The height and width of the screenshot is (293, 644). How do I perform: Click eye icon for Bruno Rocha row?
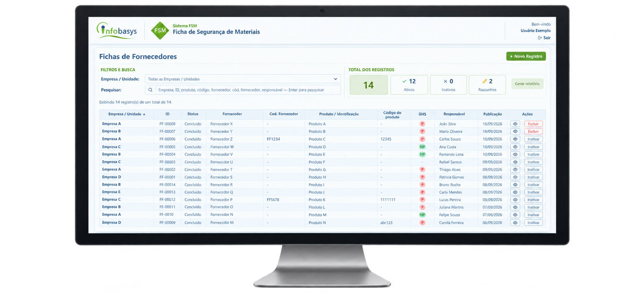click(515, 185)
